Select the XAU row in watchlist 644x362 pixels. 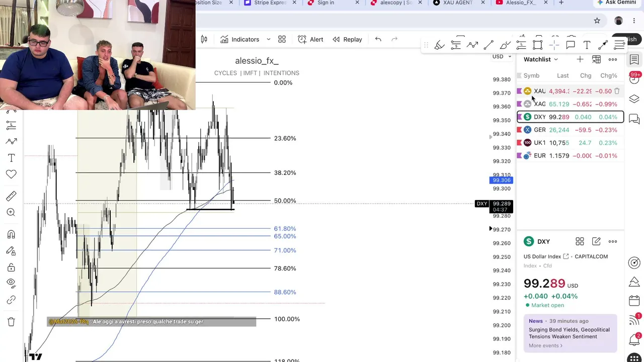tap(571, 91)
